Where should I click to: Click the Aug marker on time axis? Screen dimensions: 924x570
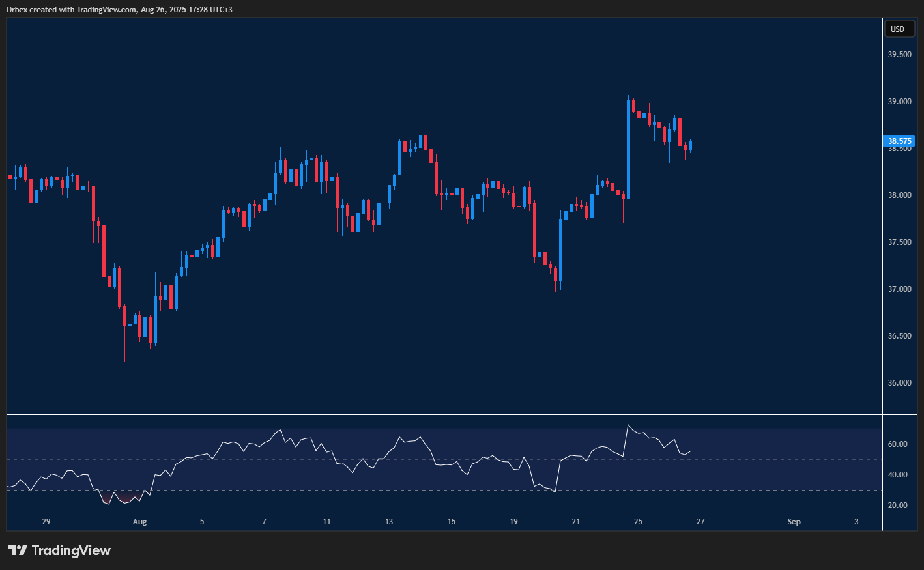click(139, 522)
